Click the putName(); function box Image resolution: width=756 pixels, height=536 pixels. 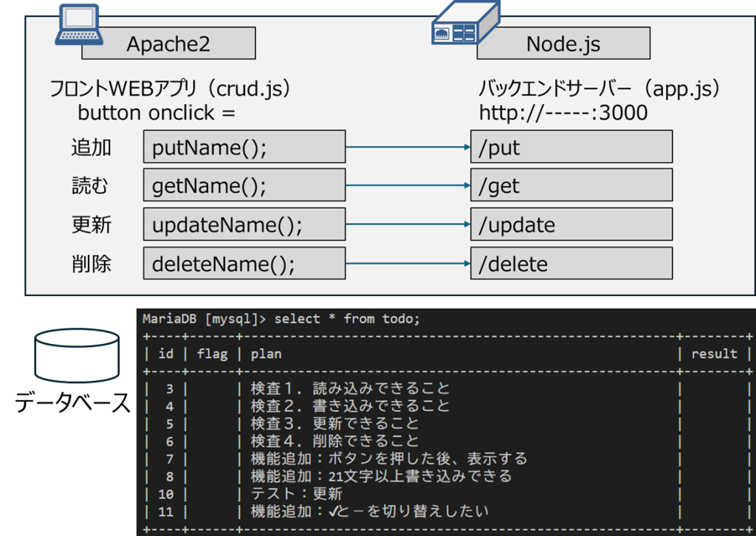coord(244,146)
